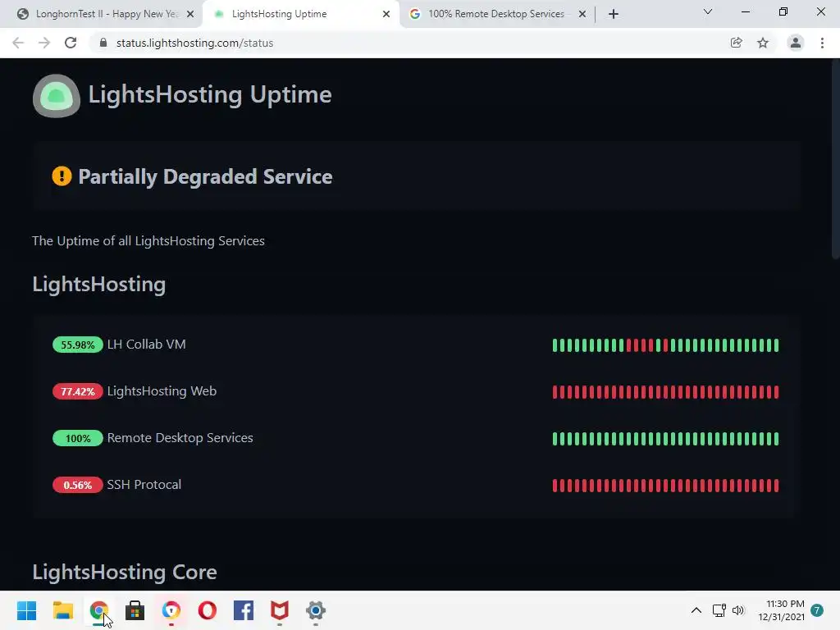Click the browser back arrow
The width and height of the screenshot is (840, 630).
[x=18, y=43]
